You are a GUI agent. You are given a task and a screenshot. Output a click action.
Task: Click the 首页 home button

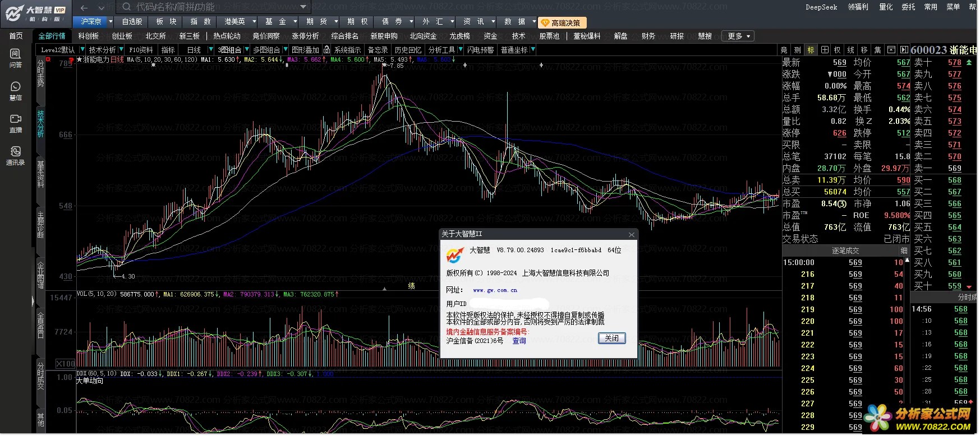pos(16,36)
